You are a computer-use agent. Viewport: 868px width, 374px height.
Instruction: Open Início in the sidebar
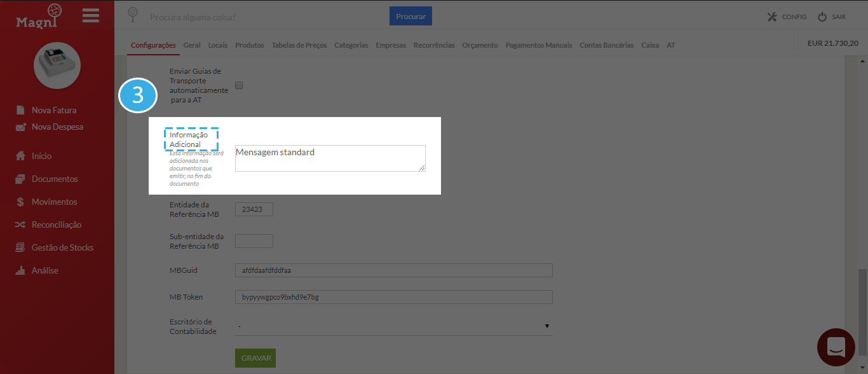pos(42,156)
